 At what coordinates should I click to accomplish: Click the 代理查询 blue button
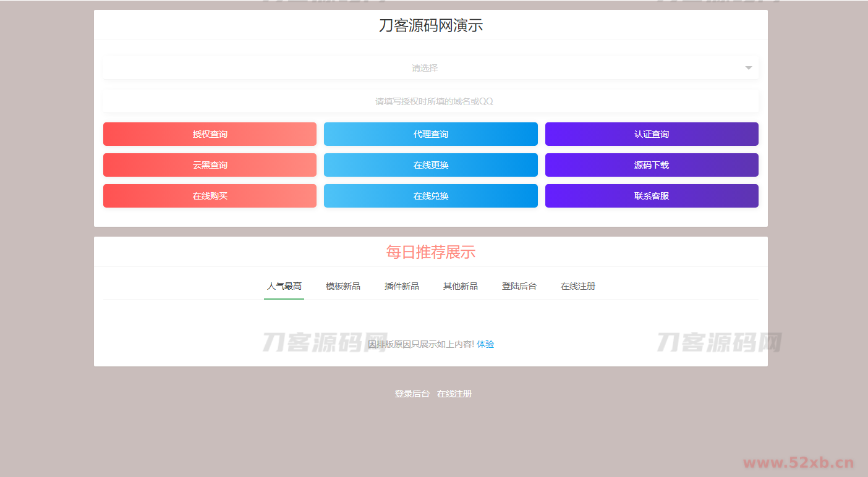pyautogui.click(x=430, y=134)
